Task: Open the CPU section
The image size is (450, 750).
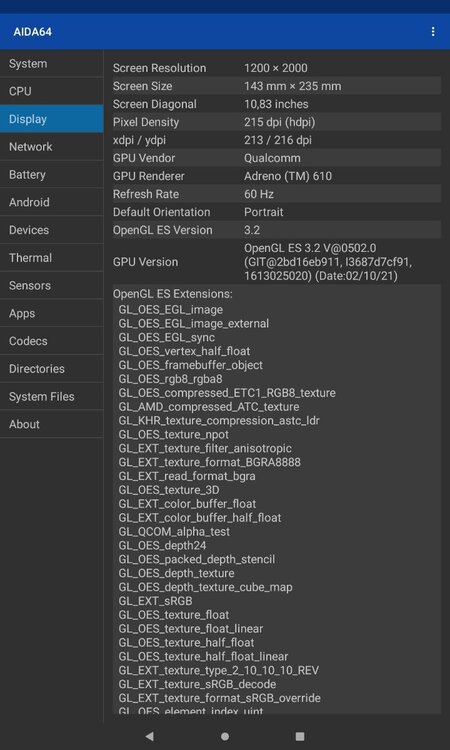Action: (52, 91)
